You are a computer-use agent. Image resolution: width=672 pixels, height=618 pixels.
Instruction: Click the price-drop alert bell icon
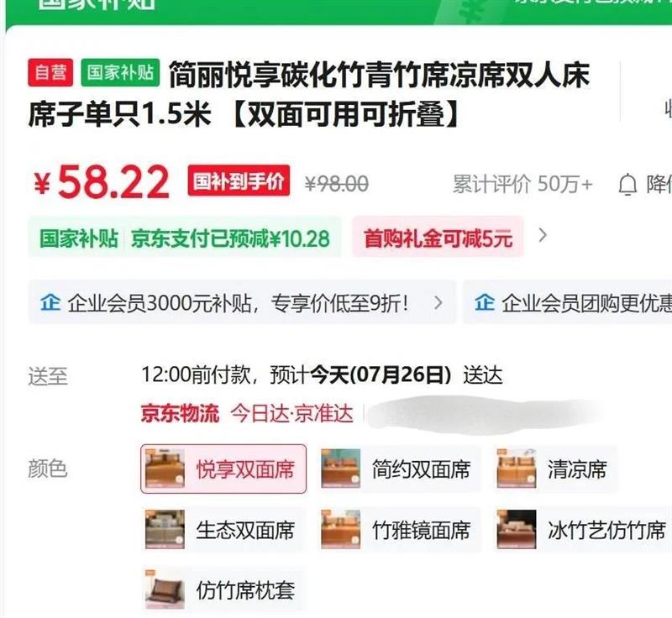[x=627, y=185]
